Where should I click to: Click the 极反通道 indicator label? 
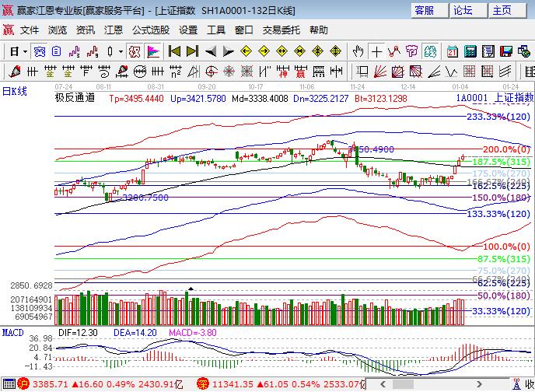(74, 98)
